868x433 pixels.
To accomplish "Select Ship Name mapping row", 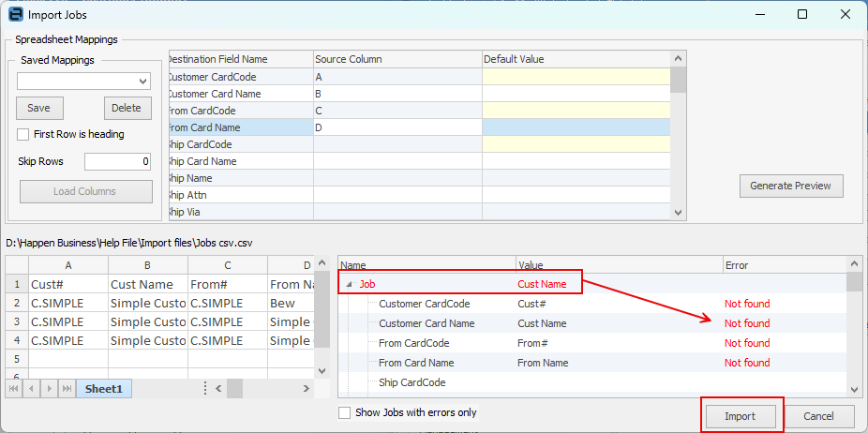I will click(x=419, y=178).
